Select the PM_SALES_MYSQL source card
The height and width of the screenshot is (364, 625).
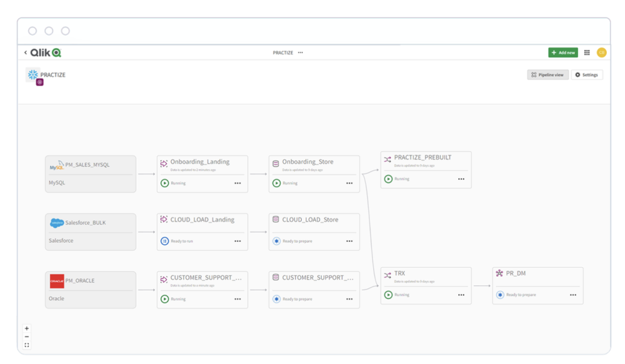(x=91, y=174)
